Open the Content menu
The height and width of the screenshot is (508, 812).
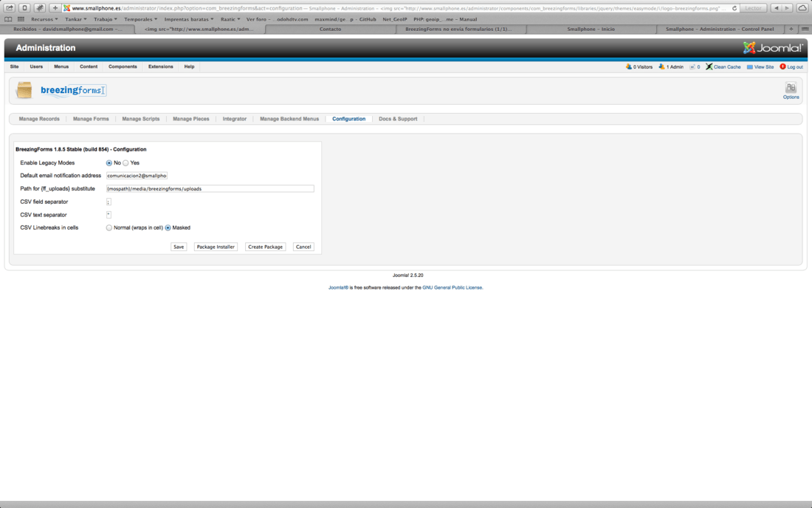[x=89, y=66]
